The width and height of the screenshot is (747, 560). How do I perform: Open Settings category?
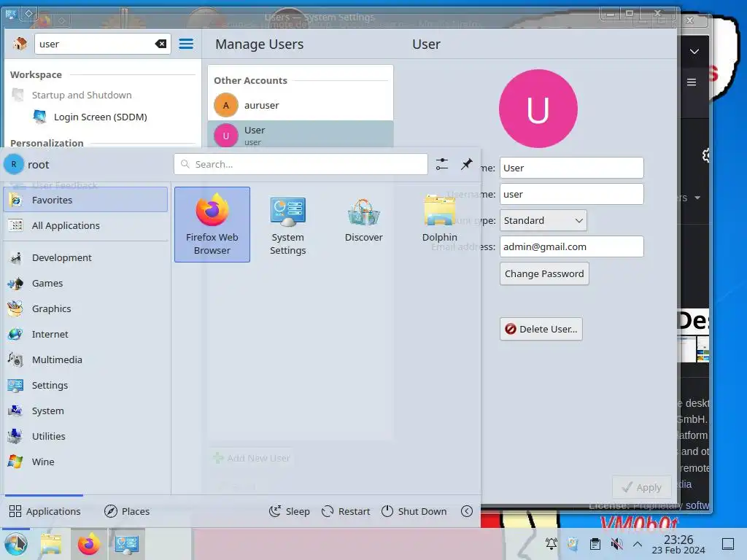tap(86, 385)
